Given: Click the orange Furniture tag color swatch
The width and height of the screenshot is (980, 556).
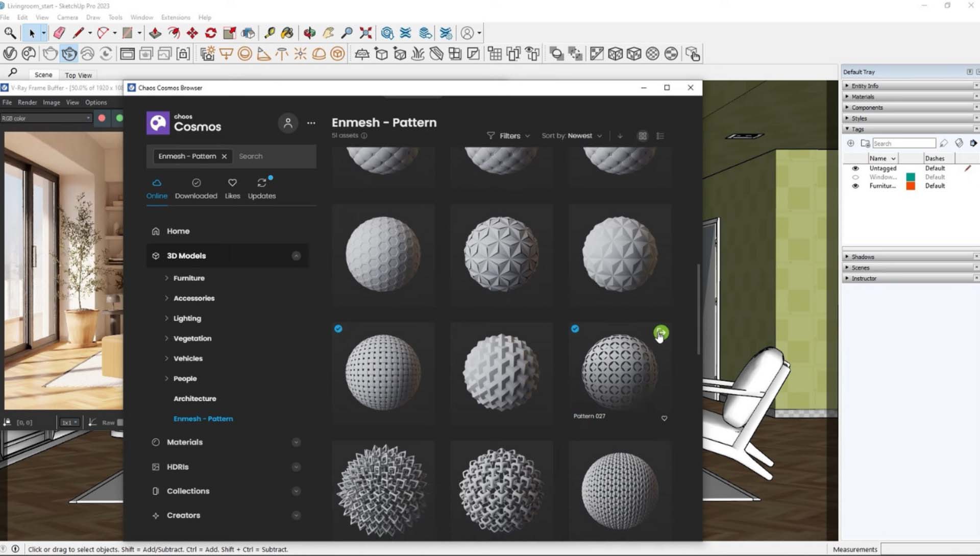Looking at the screenshot, I should point(910,186).
